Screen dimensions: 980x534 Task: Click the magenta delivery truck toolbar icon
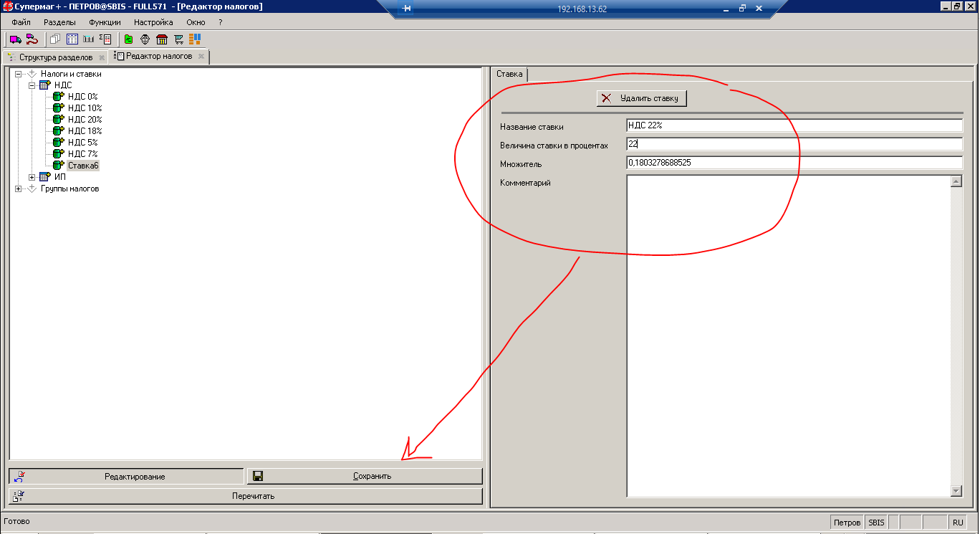point(15,39)
